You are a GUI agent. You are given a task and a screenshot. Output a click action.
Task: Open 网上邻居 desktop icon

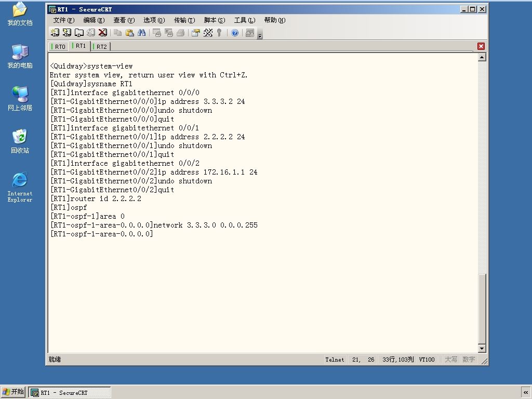coord(20,99)
